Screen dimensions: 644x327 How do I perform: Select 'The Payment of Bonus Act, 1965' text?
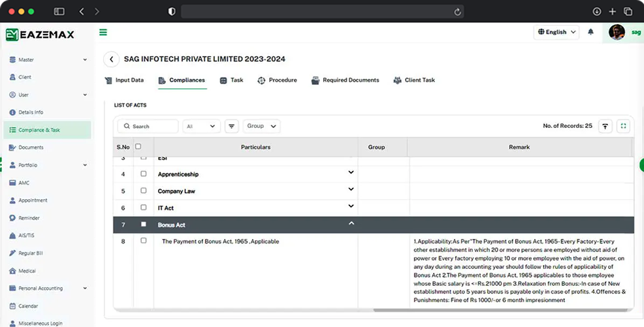(x=205, y=241)
